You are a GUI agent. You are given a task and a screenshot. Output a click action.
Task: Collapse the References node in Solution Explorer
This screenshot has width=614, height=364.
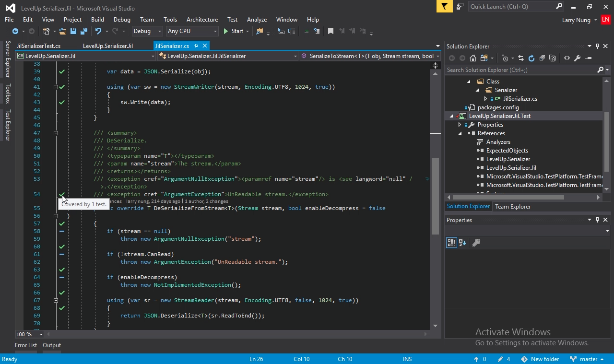coord(460,133)
